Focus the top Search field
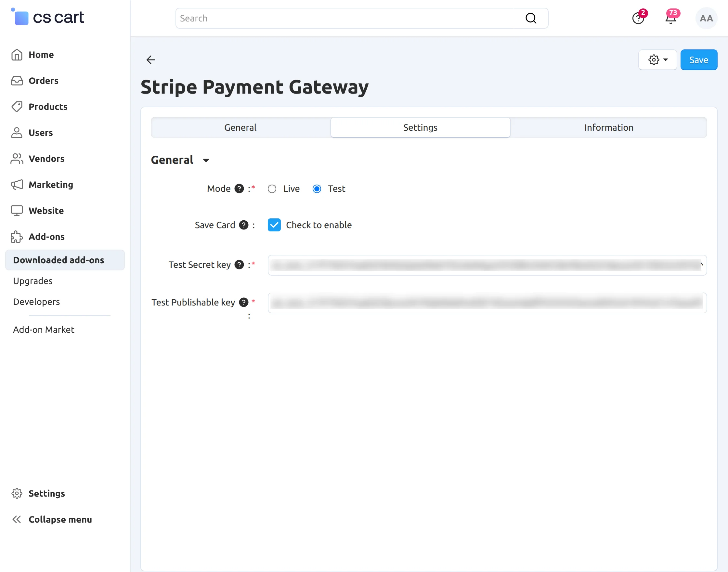The image size is (728, 572). click(362, 19)
